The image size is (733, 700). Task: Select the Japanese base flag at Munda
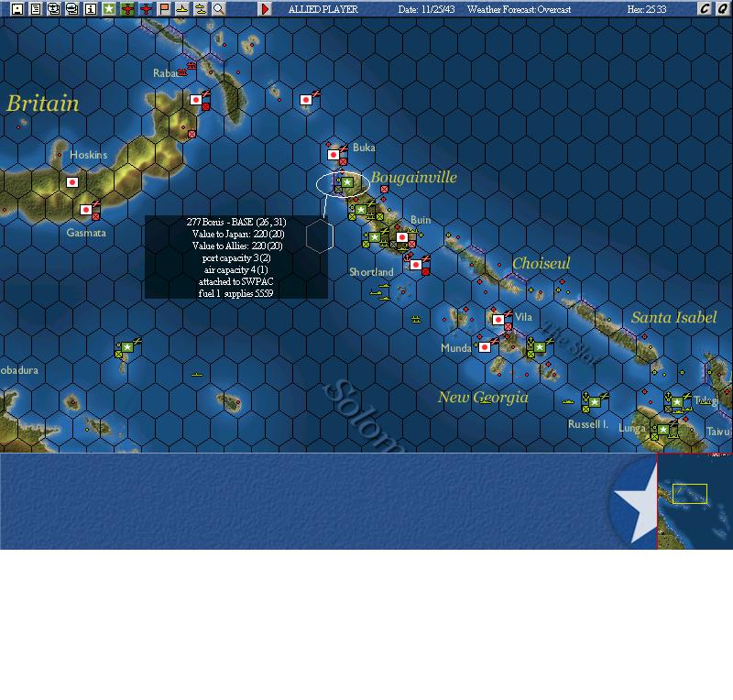point(485,347)
